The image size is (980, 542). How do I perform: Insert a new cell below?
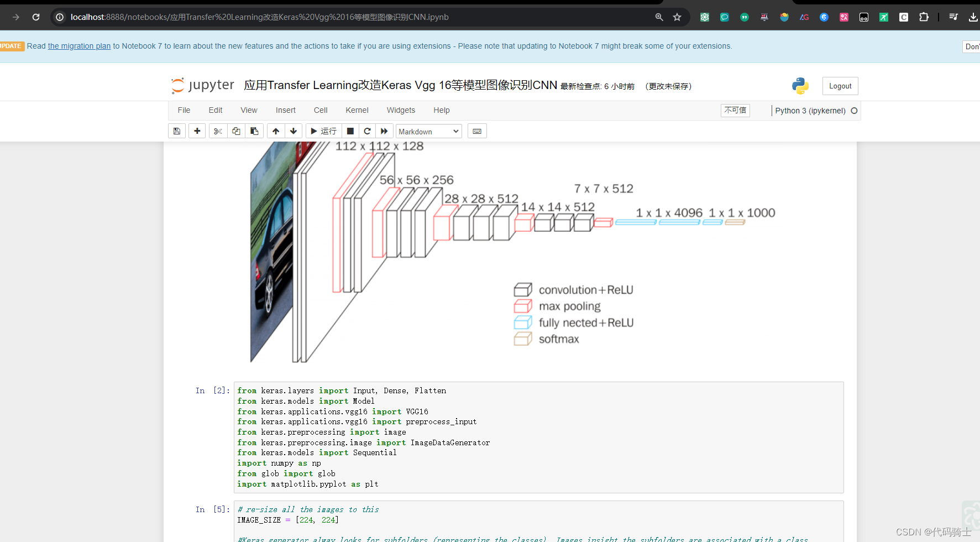coord(197,131)
